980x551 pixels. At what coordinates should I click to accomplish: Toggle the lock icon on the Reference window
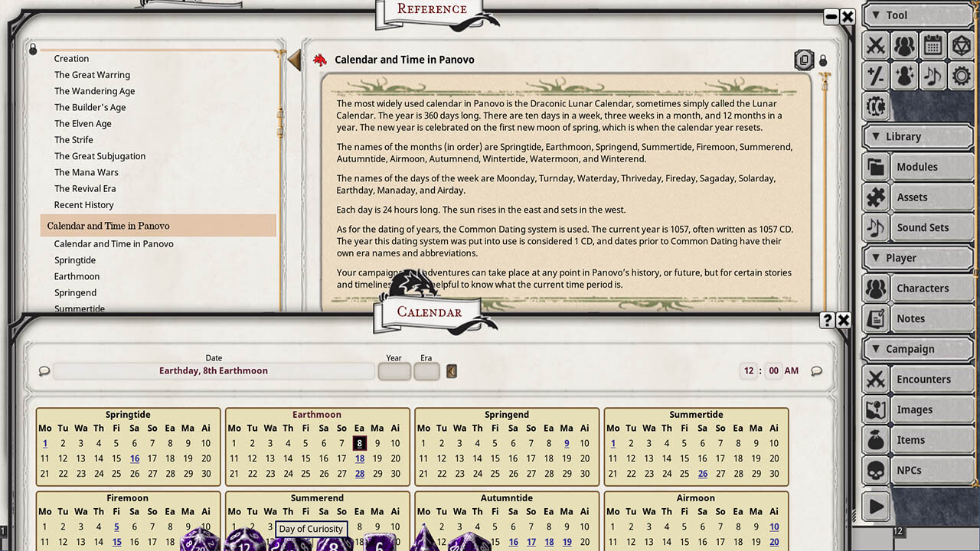tap(823, 60)
